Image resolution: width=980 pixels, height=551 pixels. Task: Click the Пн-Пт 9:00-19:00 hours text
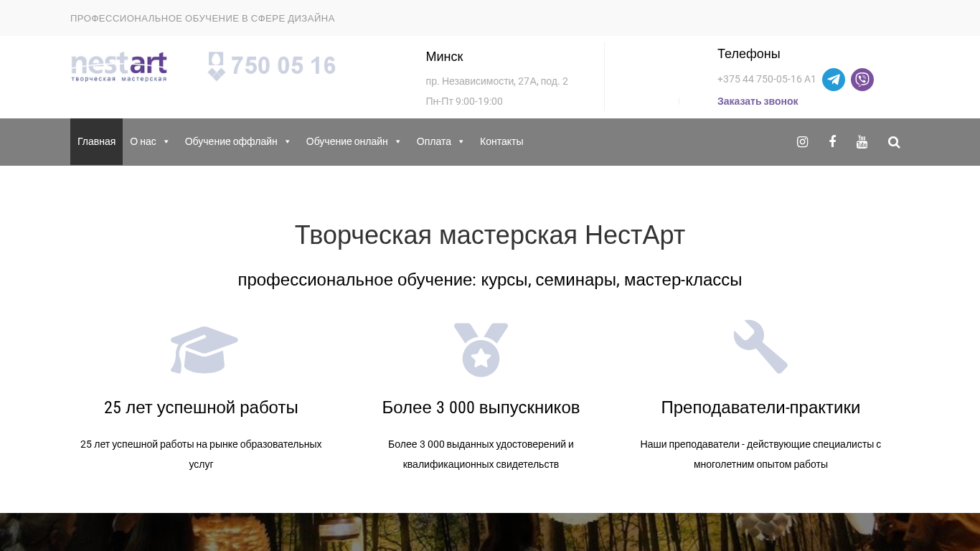coord(464,101)
